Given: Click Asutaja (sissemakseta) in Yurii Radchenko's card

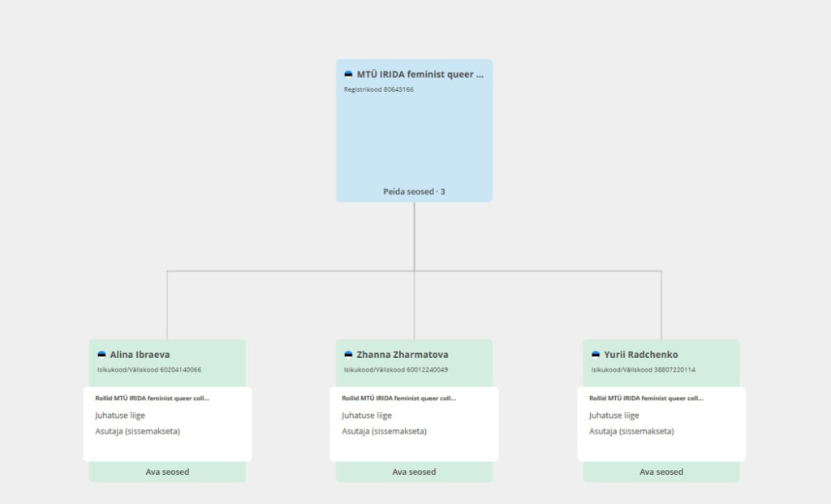Looking at the screenshot, I should tap(631, 432).
